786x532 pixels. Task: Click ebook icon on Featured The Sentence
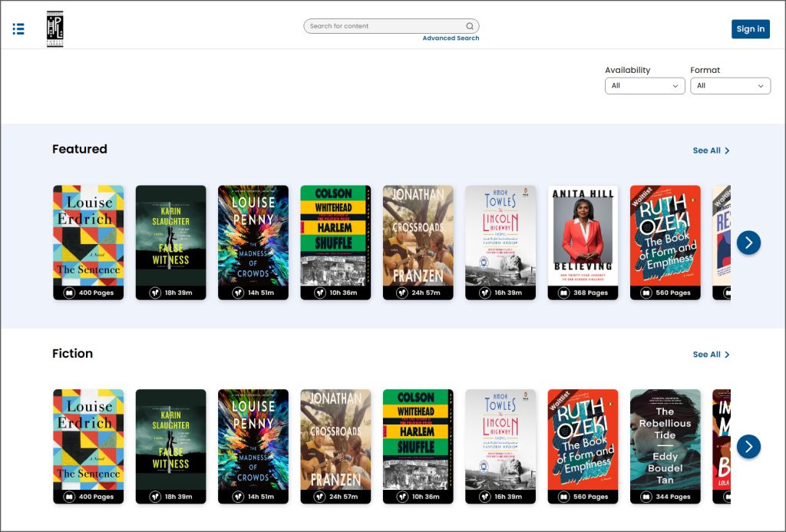69,293
